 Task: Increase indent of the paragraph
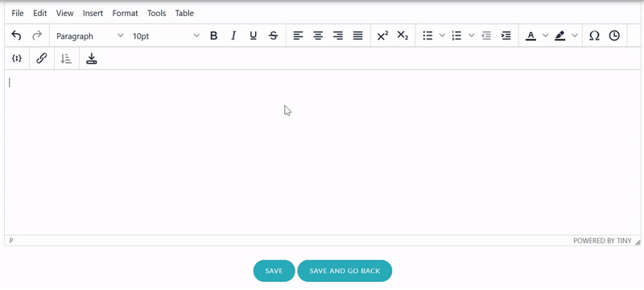506,35
